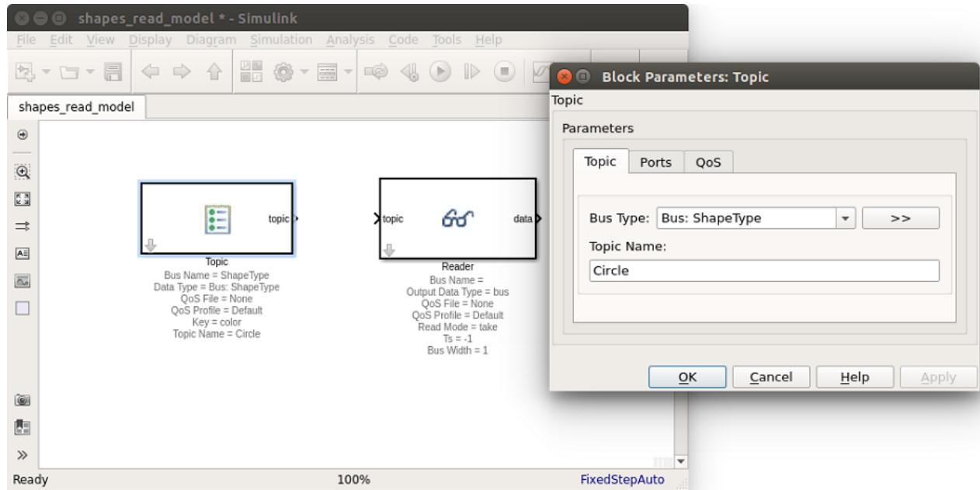
Task: Click the Cancel button
Action: tap(771, 377)
